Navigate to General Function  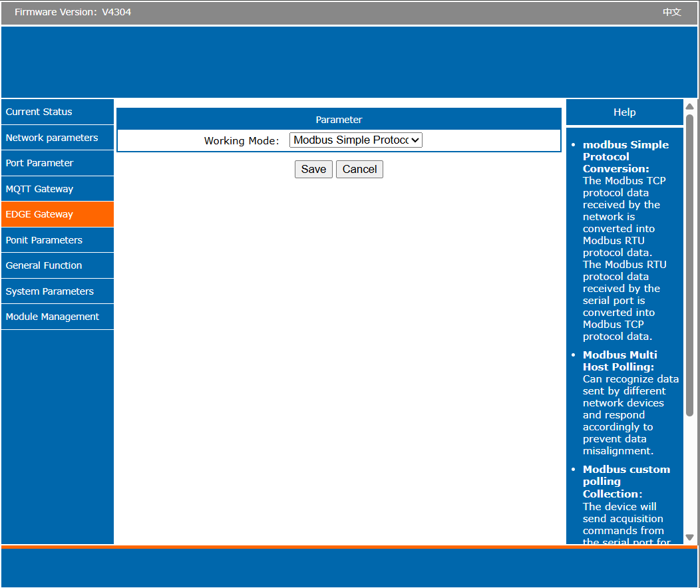pos(44,265)
